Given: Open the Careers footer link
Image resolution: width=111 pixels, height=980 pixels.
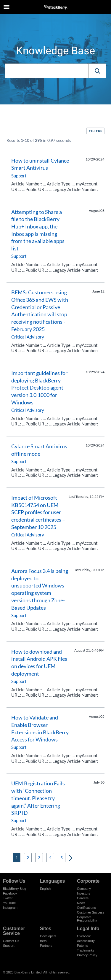Looking at the screenshot, I should pos(83,898).
